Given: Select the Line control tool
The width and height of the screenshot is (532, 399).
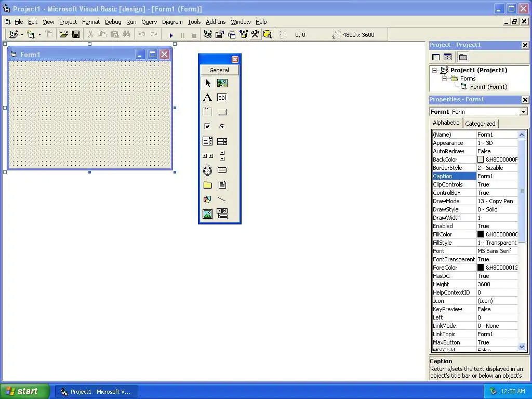Looking at the screenshot, I should pyautogui.click(x=222, y=199).
